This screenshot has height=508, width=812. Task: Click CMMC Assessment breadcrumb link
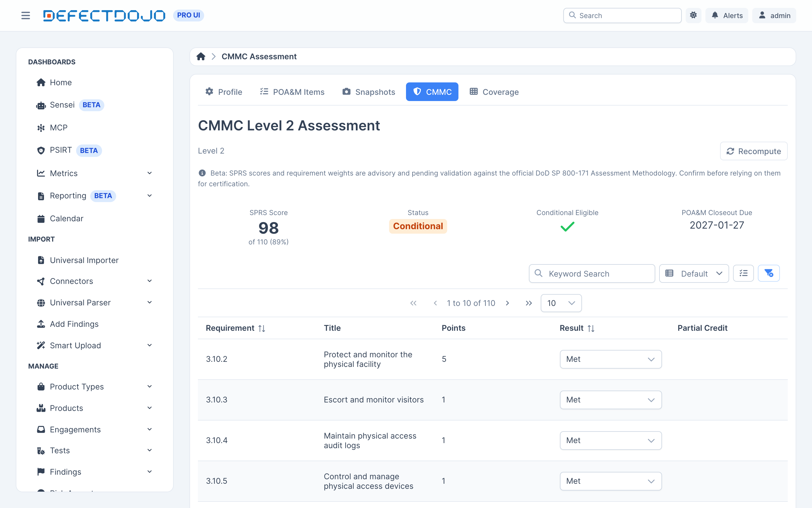click(x=259, y=56)
